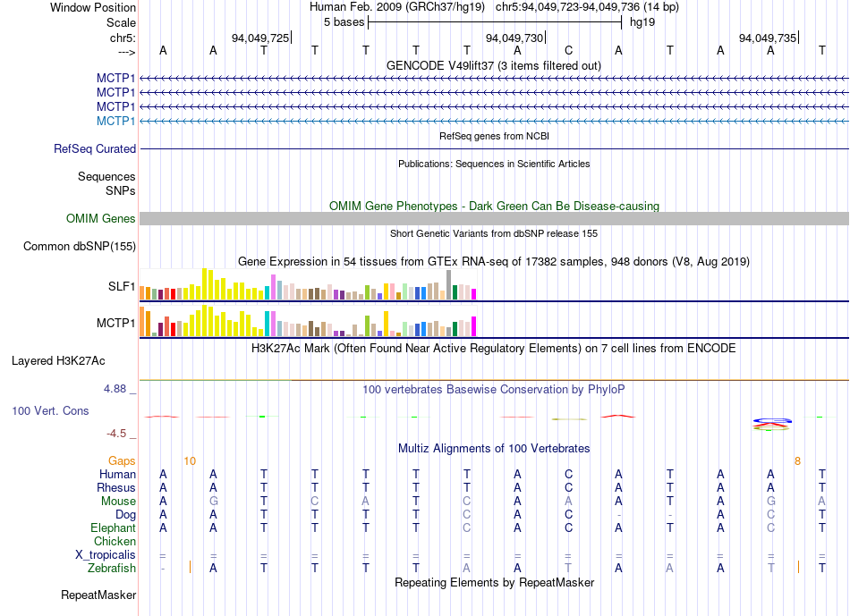850x616 pixels.
Task: Click the base direction arrow '--->'
Action: [126, 52]
